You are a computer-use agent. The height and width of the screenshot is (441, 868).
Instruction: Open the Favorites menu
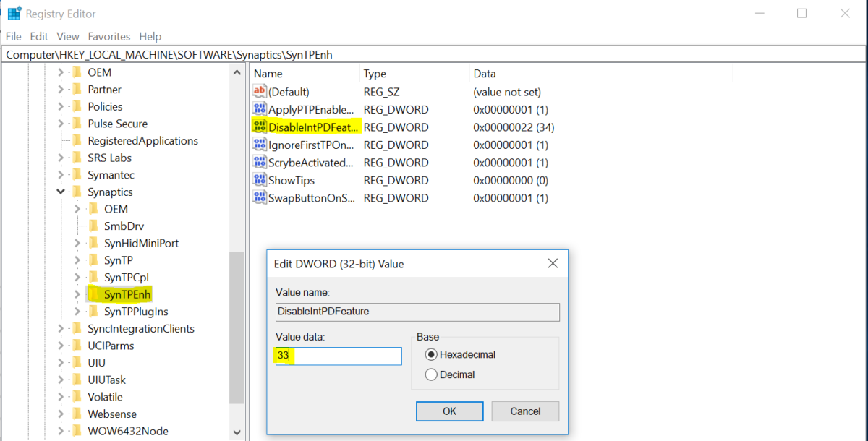click(x=109, y=36)
